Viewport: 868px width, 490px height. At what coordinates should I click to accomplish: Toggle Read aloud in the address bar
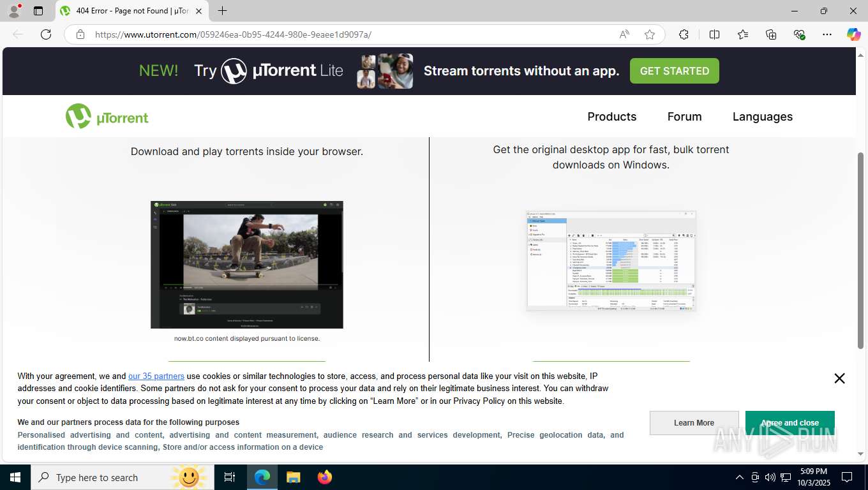click(x=624, y=34)
